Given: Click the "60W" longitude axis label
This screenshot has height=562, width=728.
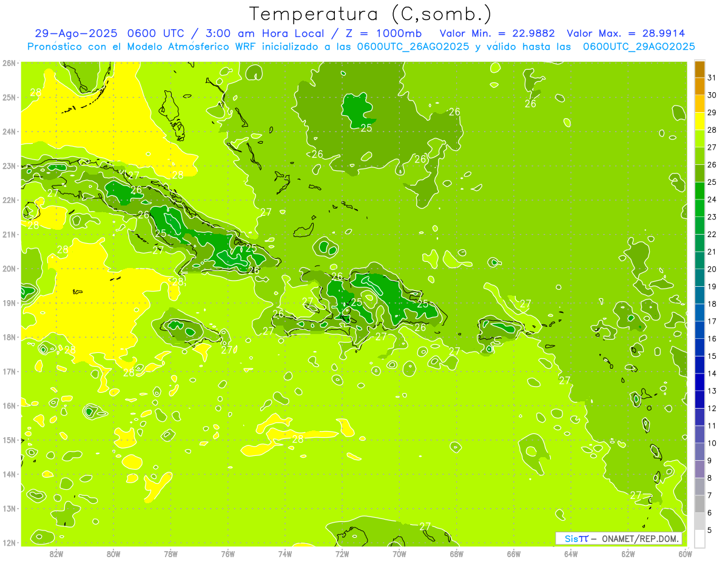Looking at the screenshot, I should pyautogui.click(x=685, y=554).
